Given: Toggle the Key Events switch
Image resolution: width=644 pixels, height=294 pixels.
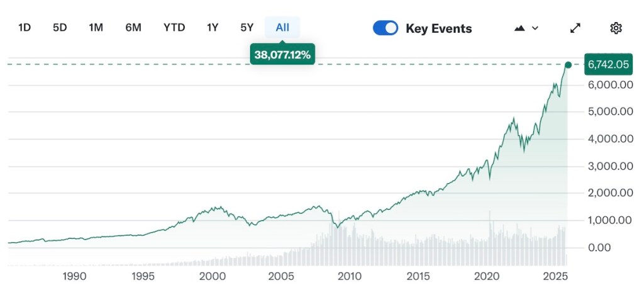Looking at the screenshot, I should point(386,28).
